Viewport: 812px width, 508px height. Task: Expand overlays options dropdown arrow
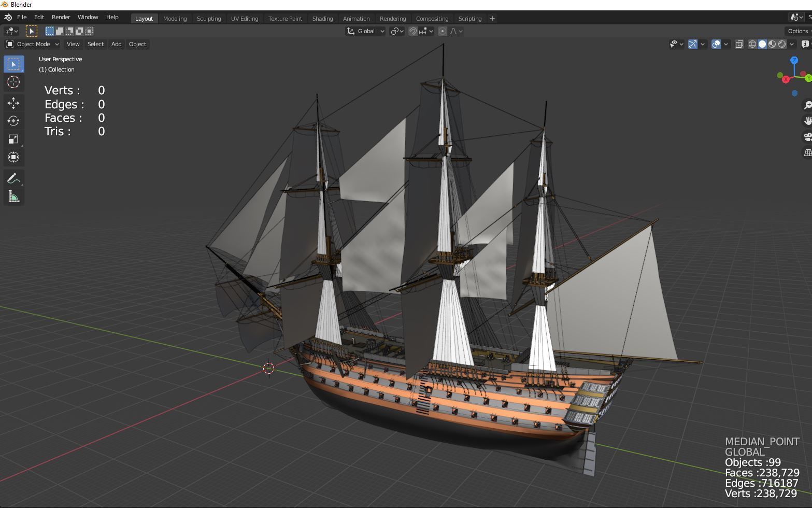[726, 44]
